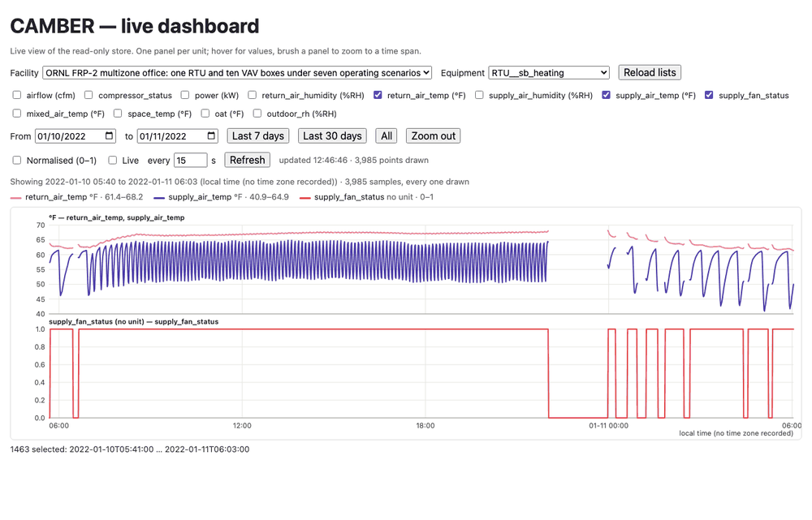The height and width of the screenshot is (520, 812).
Task: Click the return_air_temp legend swatch
Action: [x=15, y=198]
